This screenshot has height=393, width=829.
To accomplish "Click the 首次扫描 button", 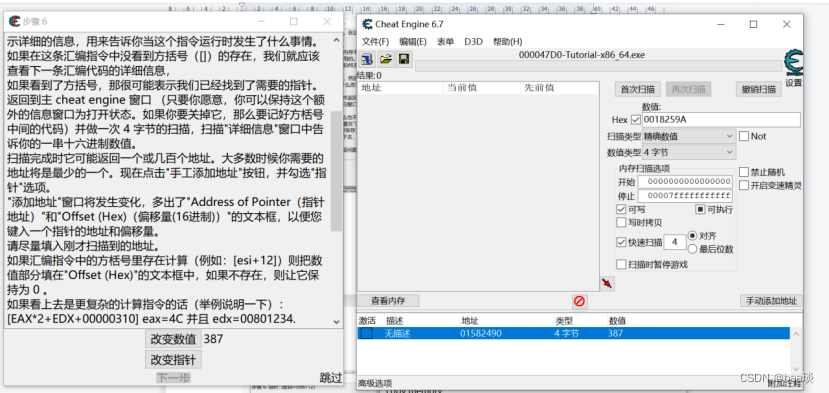I will tap(638, 89).
